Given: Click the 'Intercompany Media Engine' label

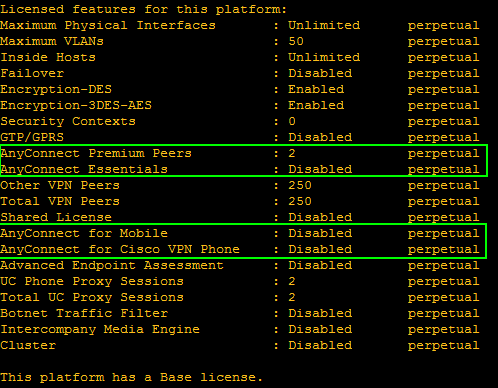Looking at the screenshot, I should 100,329.
